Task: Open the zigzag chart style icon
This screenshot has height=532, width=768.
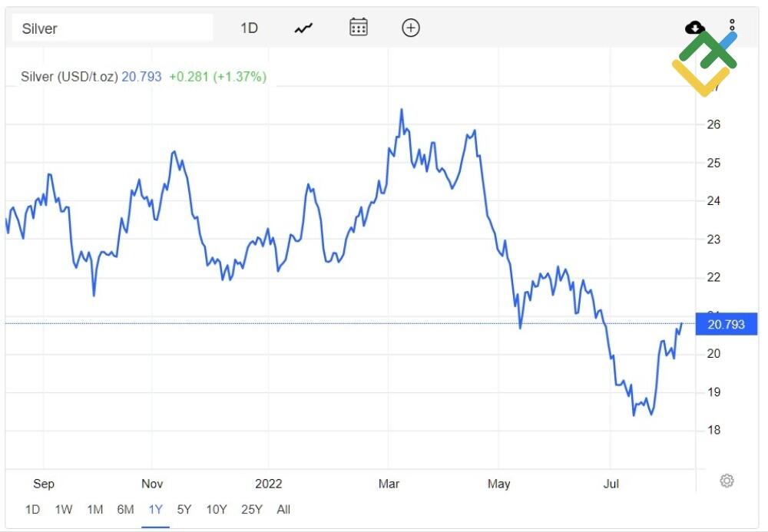Action: (x=303, y=28)
